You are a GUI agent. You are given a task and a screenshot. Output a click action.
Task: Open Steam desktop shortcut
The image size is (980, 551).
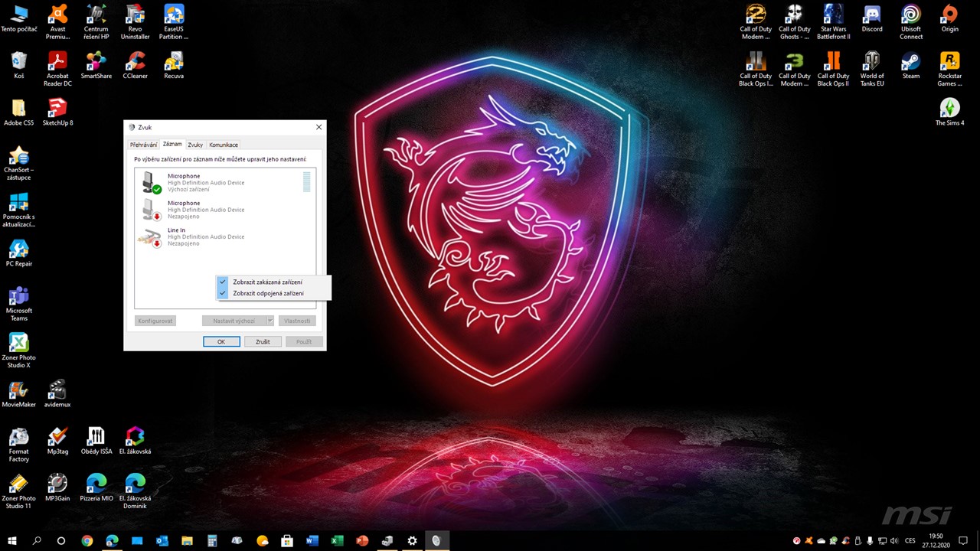(x=911, y=64)
